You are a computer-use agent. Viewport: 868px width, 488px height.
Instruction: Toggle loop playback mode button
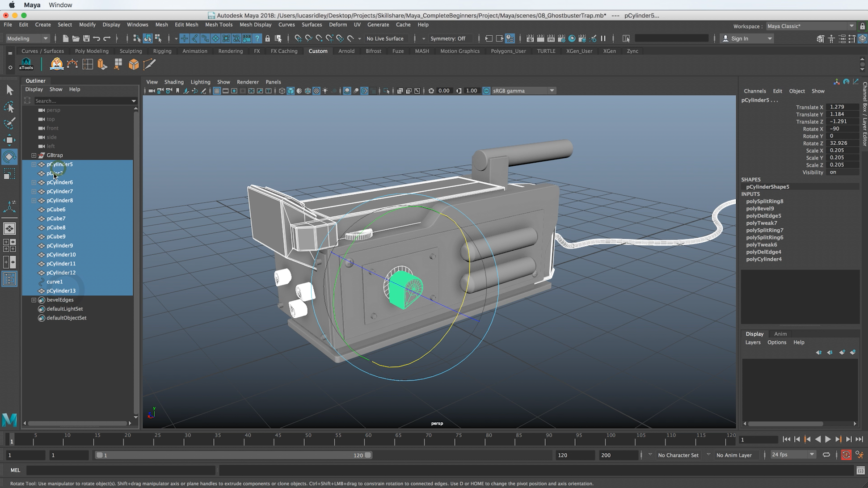point(826,455)
